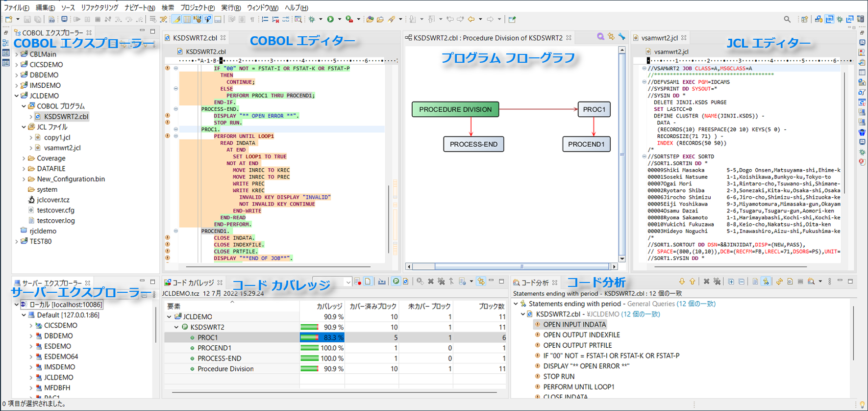The width and height of the screenshot is (868, 411).
Task: Click the wrench icon in flow graph toolbar
Action: click(x=622, y=37)
